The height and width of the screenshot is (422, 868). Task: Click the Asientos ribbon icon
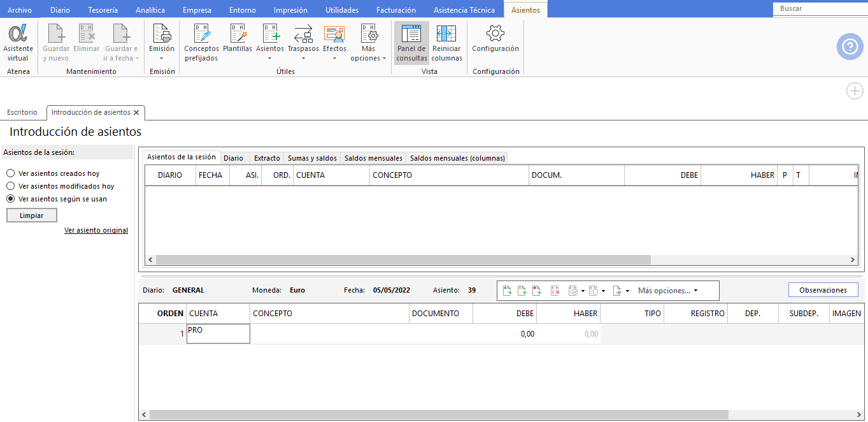point(270,33)
